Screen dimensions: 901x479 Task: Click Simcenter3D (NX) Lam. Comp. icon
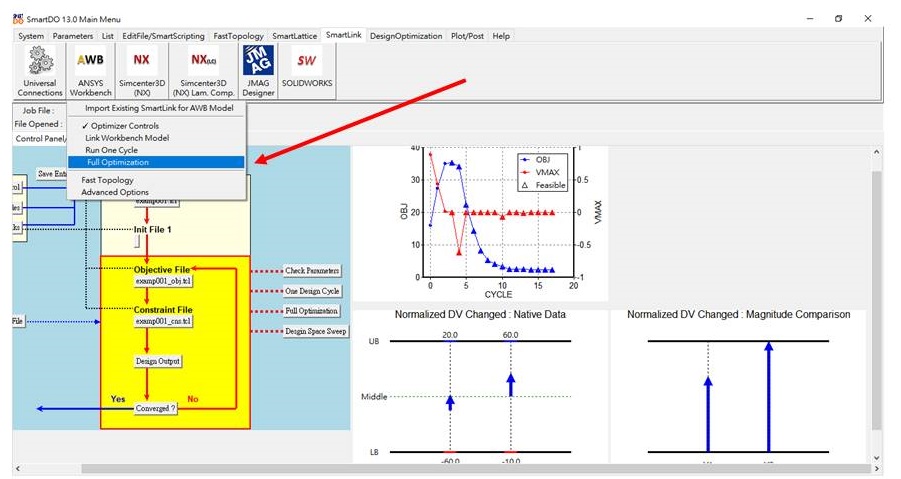204,62
